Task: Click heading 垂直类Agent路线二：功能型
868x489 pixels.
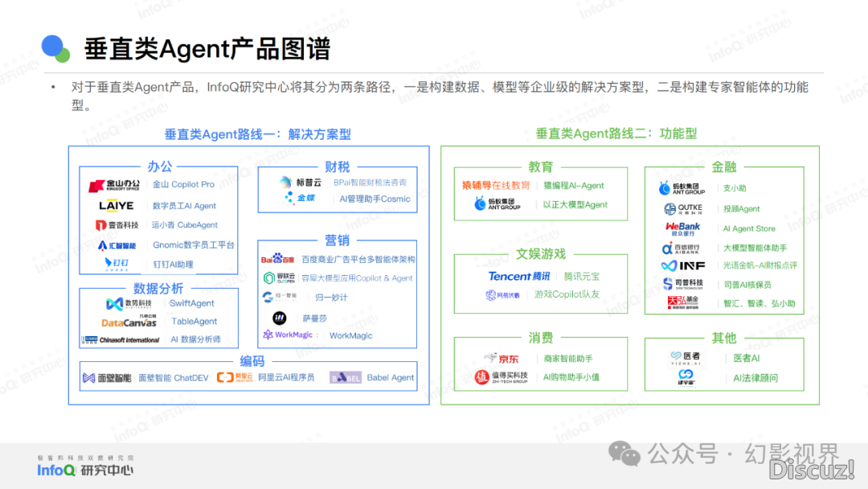Action: click(x=616, y=134)
